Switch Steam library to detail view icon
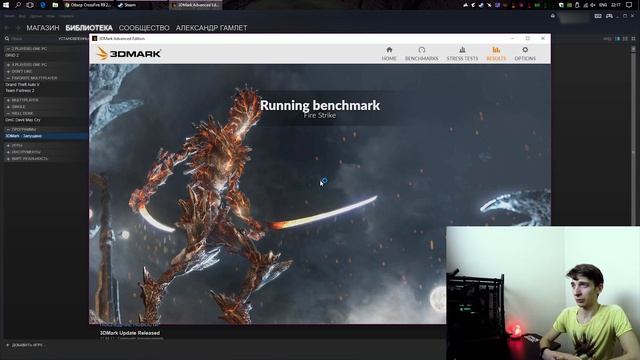 point(617,39)
